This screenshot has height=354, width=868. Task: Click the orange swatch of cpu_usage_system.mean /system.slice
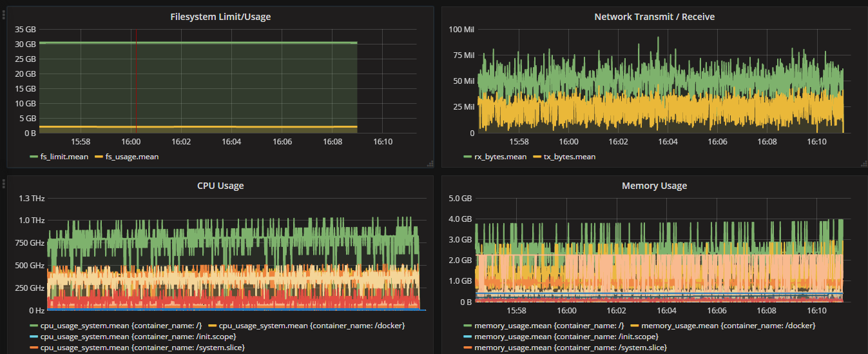(x=34, y=349)
